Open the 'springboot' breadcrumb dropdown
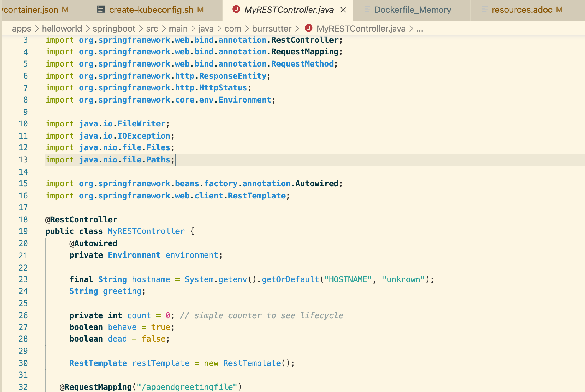Viewport: 585px width, 392px height. pyautogui.click(x=114, y=28)
